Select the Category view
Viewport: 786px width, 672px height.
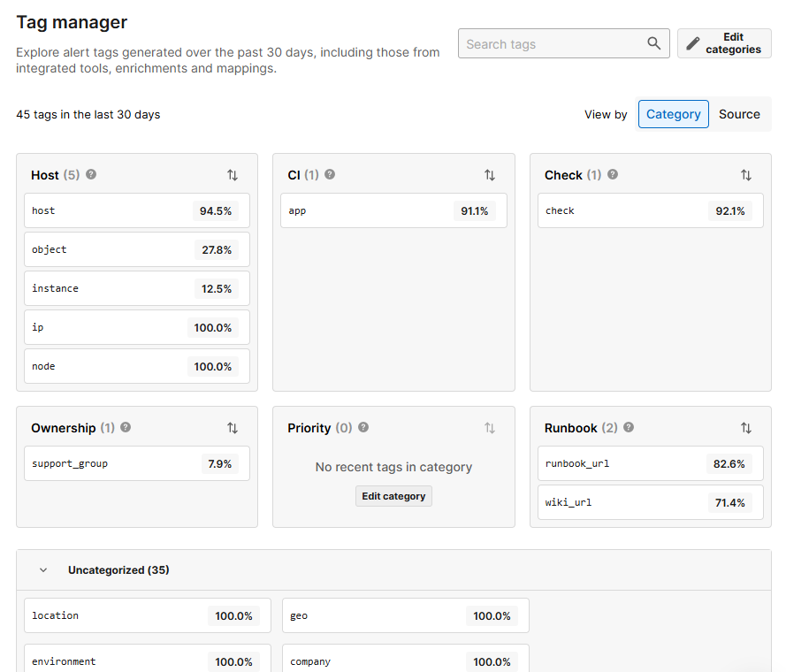673,114
